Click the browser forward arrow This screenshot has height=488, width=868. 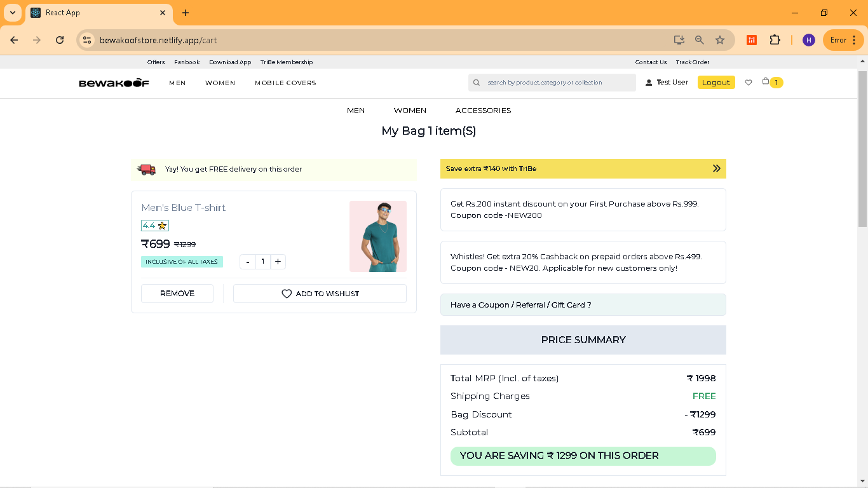coord(37,40)
